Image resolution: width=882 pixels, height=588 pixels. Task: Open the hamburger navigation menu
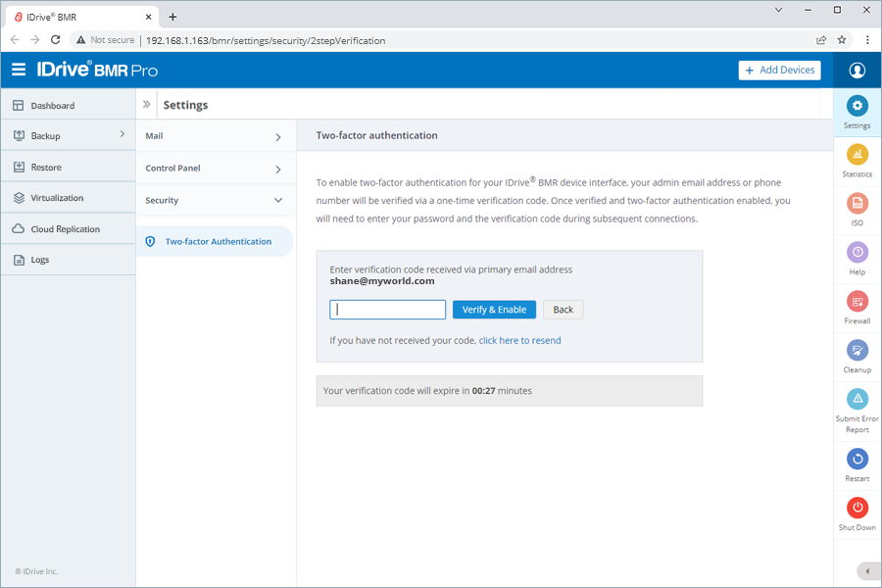pos(19,70)
